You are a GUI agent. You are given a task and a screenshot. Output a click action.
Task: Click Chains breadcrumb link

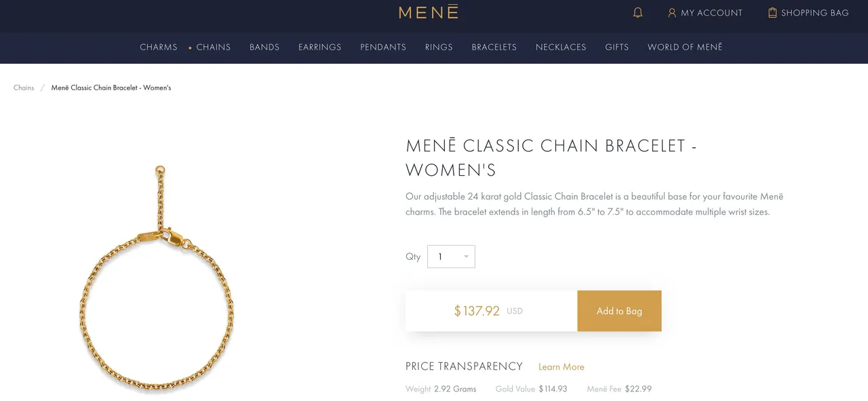coord(24,88)
